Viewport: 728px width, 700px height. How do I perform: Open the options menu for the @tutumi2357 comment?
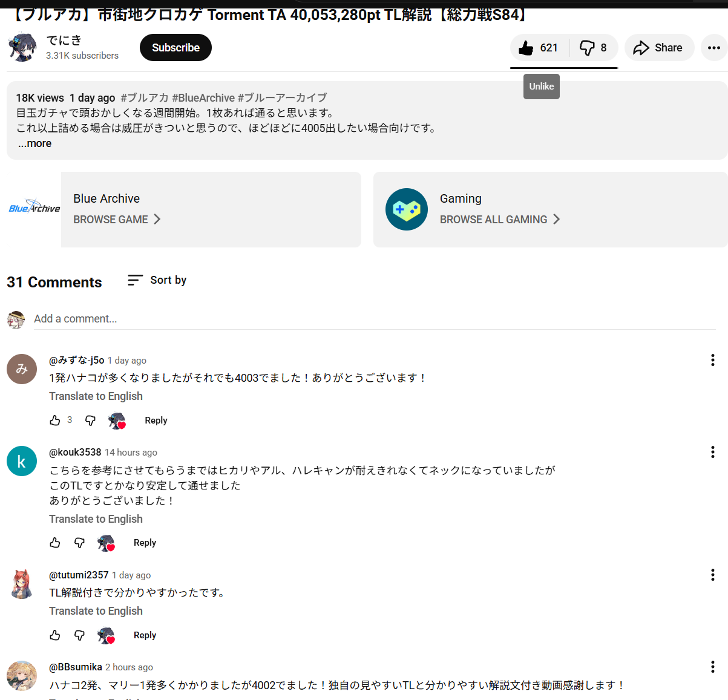(x=713, y=575)
